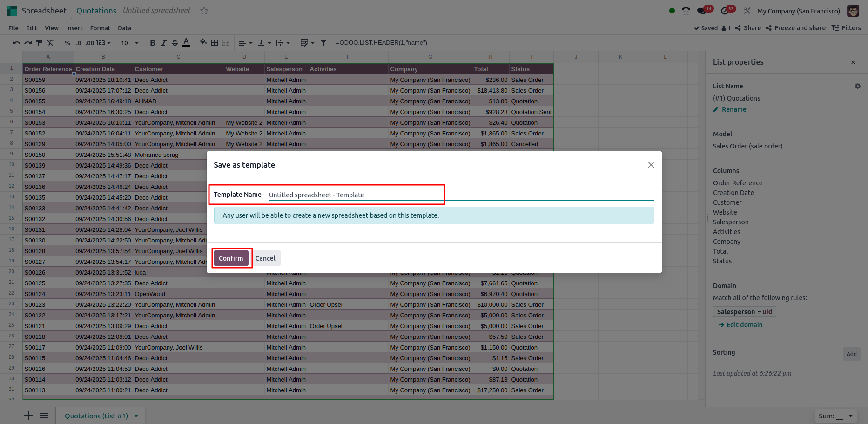Click the clear formatting icon
The image size is (868, 424).
(50, 43)
